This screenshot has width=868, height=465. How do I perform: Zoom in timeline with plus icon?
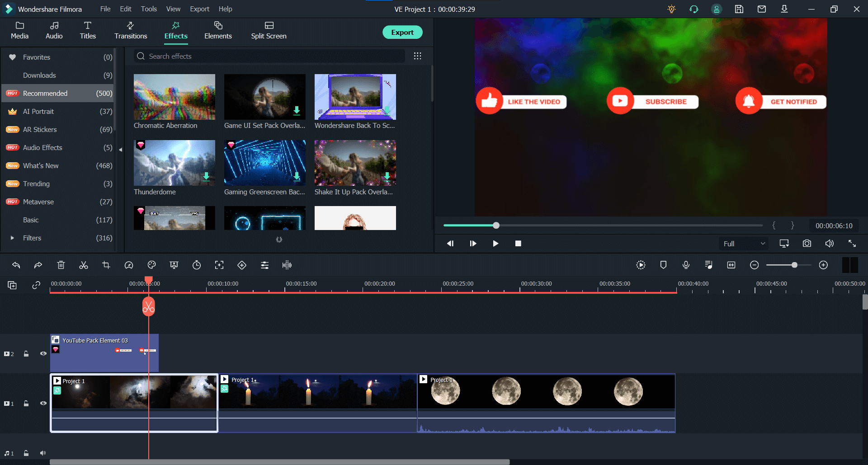tap(823, 265)
